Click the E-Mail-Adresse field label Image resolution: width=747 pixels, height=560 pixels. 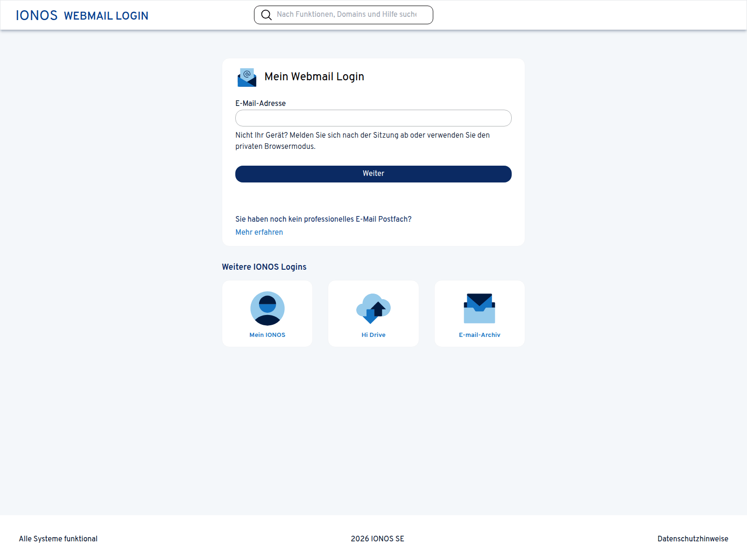click(x=261, y=104)
